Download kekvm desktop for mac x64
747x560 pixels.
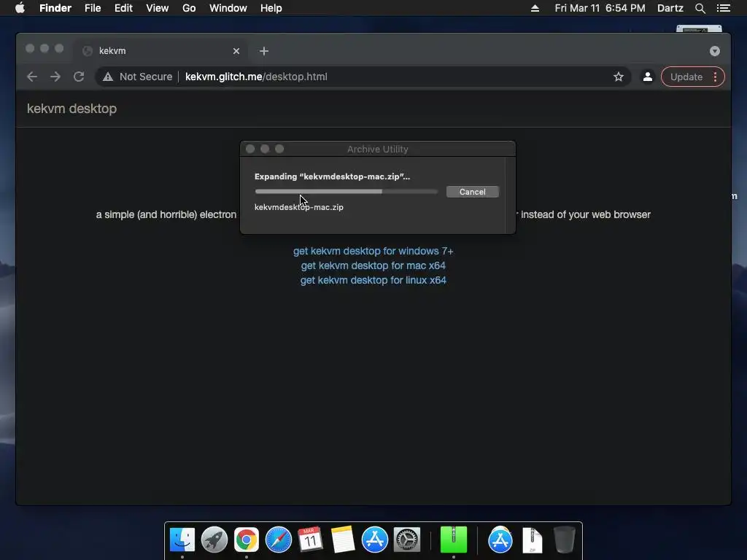pos(373,265)
